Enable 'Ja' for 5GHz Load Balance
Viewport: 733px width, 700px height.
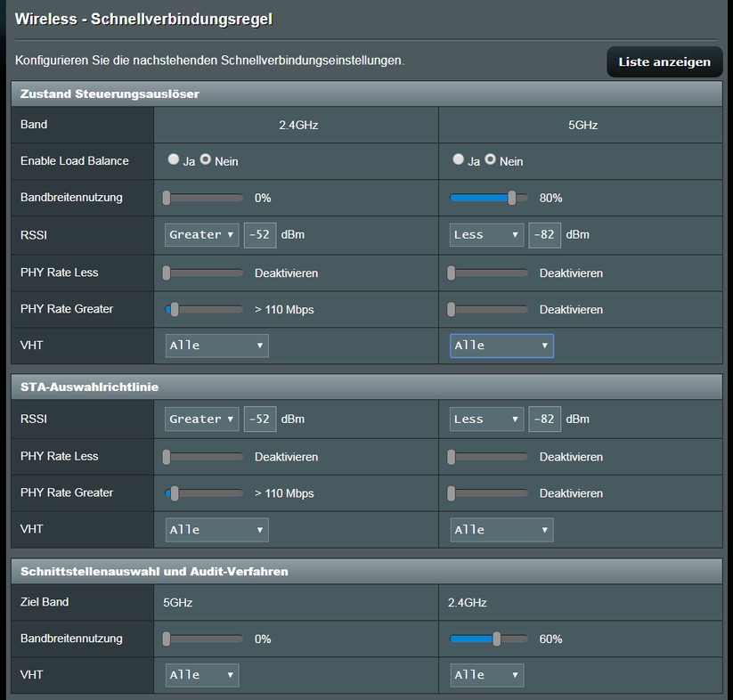(458, 160)
